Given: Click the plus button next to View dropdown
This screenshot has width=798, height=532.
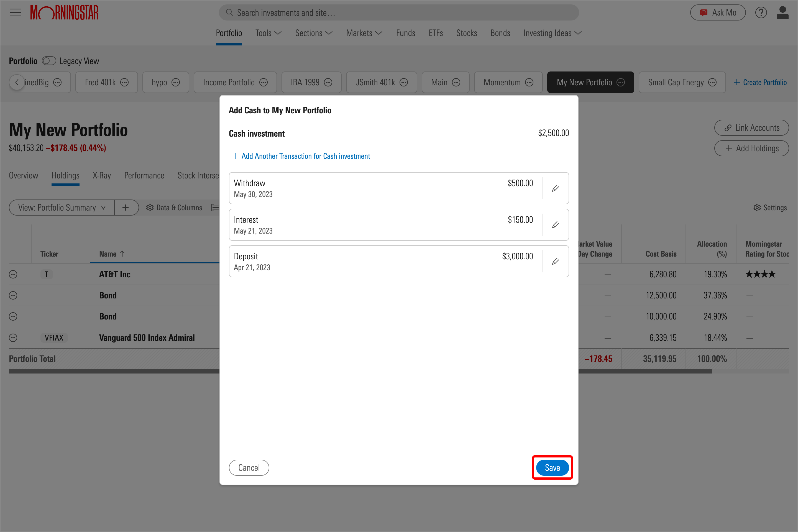Looking at the screenshot, I should (126, 208).
